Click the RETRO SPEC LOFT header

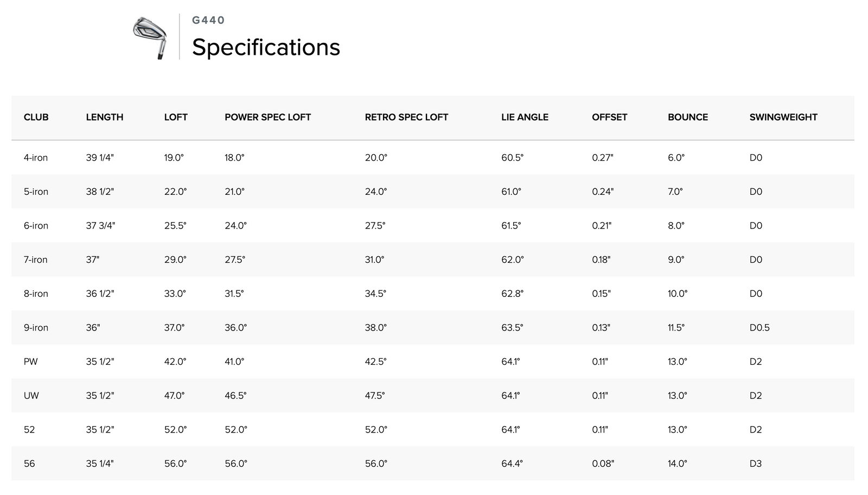tap(406, 117)
